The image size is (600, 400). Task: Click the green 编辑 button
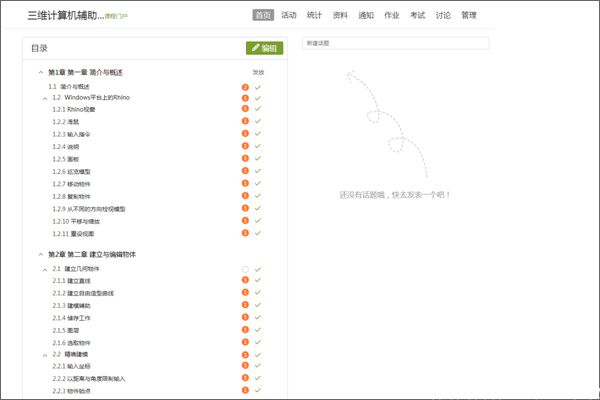pos(265,47)
